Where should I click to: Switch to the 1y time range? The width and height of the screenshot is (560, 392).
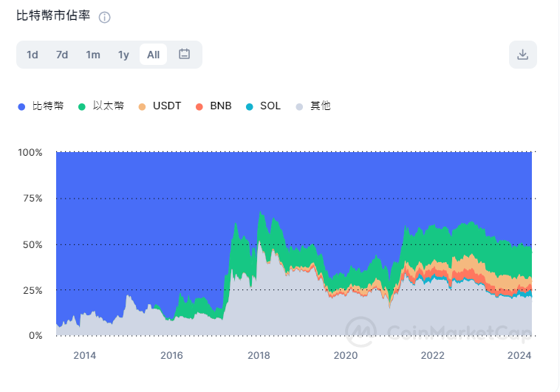123,55
